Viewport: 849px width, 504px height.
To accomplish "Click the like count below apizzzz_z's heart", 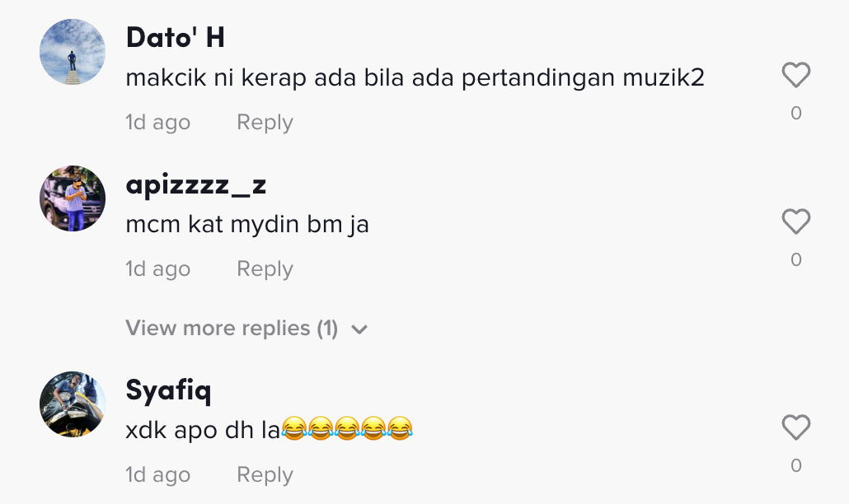I will (x=795, y=260).
